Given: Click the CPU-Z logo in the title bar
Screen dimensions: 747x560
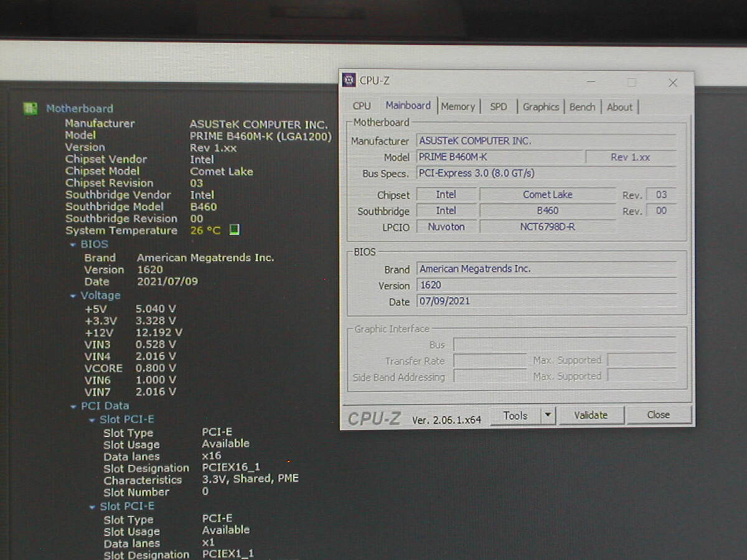Looking at the screenshot, I should pos(349,80).
